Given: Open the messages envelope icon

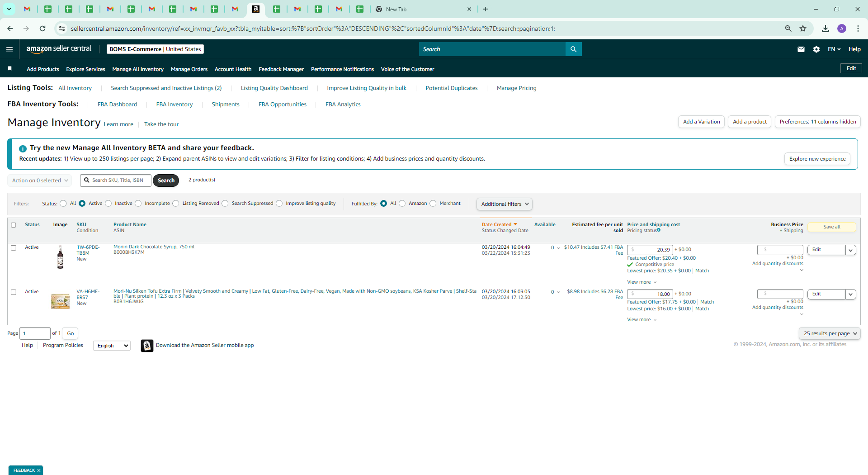Looking at the screenshot, I should (801, 49).
